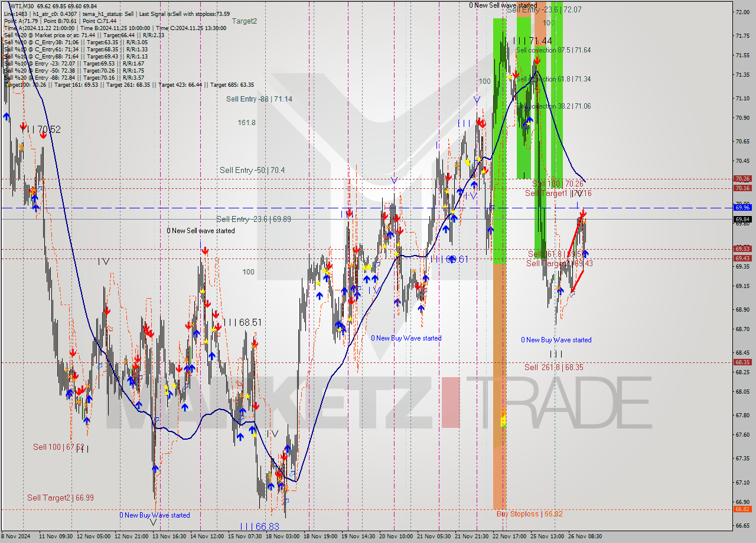Select the 'Sell Target2 | 66.99' label

tap(60, 498)
